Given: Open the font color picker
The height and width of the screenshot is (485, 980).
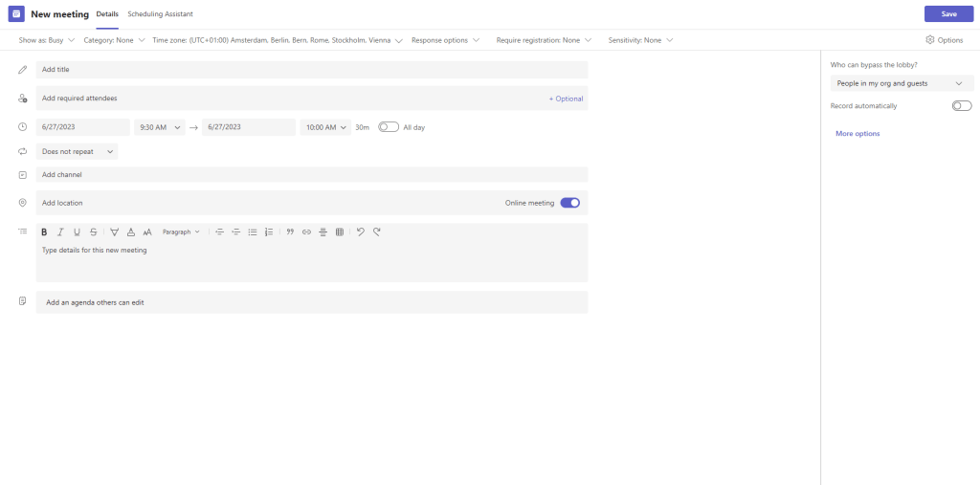Looking at the screenshot, I should pyautogui.click(x=131, y=231).
